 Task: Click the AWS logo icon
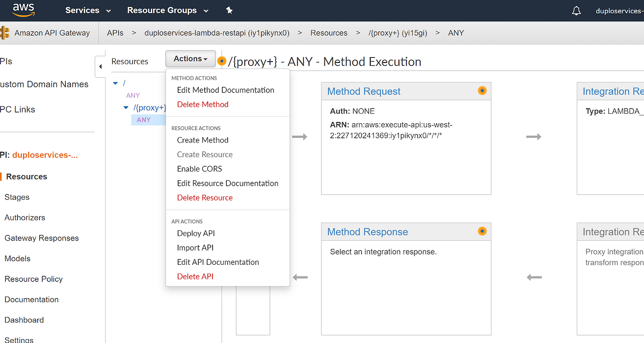(23, 10)
